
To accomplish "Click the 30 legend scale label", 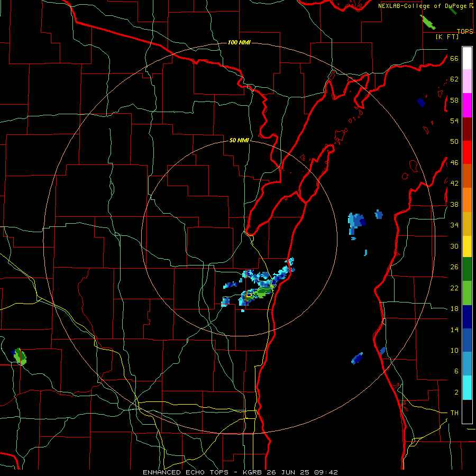I will click(454, 246).
